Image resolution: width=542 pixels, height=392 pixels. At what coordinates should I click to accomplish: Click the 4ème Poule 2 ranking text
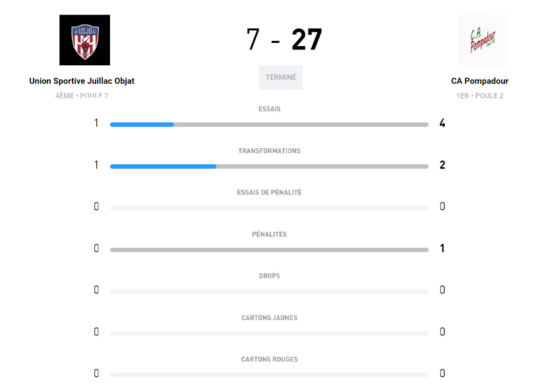point(82,96)
